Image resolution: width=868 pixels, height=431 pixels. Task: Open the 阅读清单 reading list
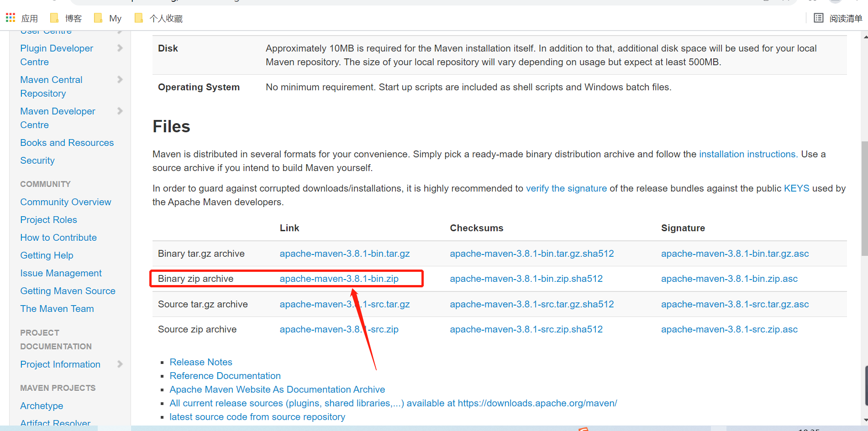click(838, 18)
